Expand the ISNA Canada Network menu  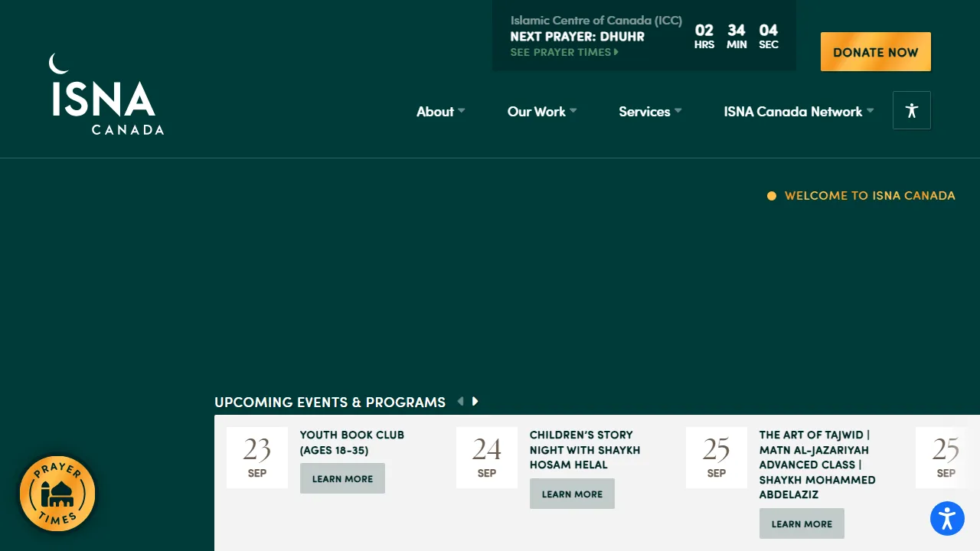click(799, 112)
